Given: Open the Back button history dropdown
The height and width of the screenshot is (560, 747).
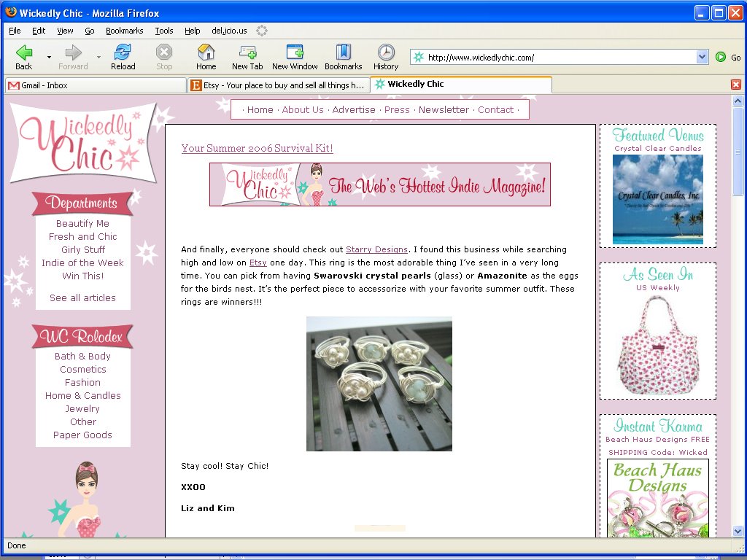Looking at the screenshot, I should pos(49,57).
